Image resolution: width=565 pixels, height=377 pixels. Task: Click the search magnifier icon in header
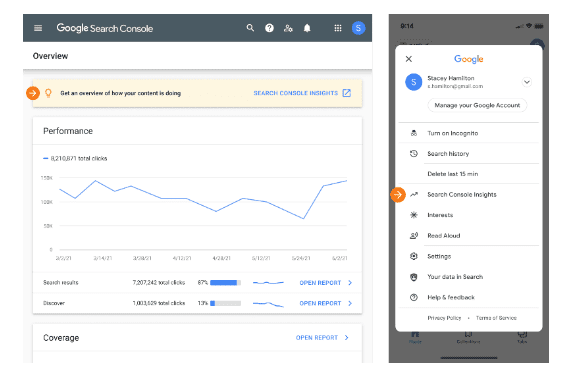250,28
